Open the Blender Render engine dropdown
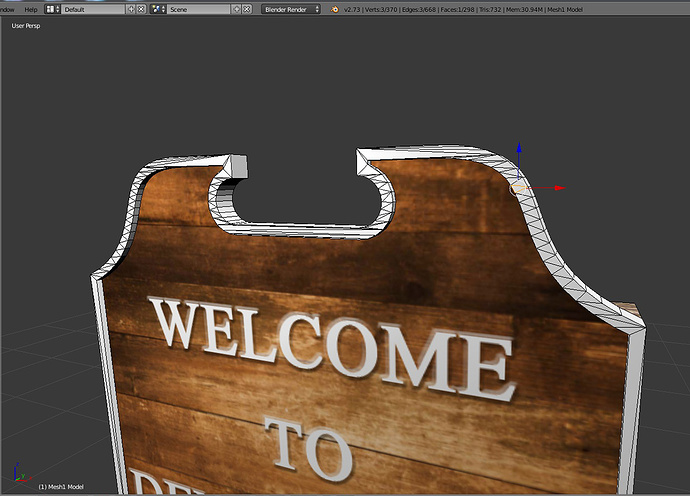The height and width of the screenshot is (496, 690). tap(290, 9)
